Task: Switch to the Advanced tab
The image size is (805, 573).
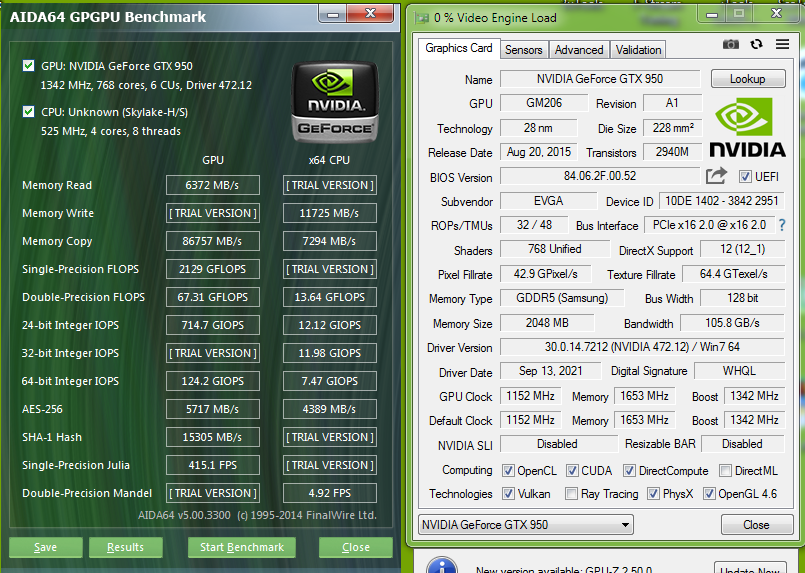Action: click(x=579, y=50)
